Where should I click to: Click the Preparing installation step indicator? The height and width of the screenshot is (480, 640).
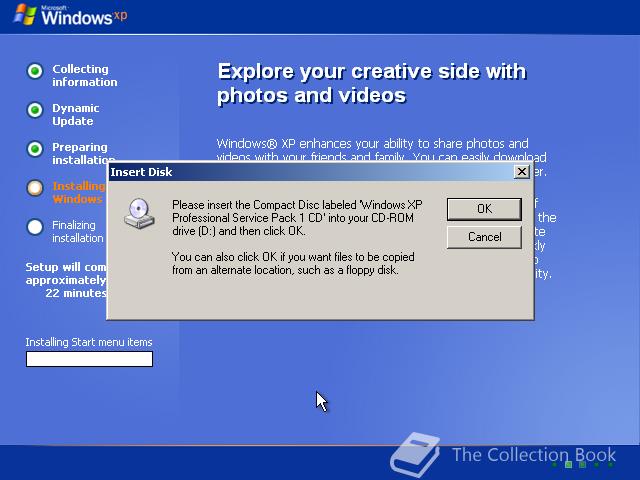tap(35, 149)
